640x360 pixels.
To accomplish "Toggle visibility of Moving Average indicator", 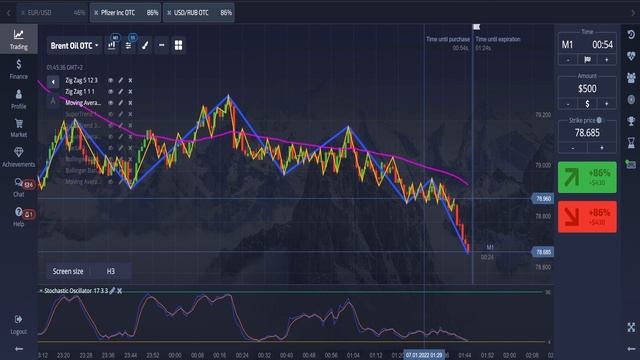I will [111, 103].
